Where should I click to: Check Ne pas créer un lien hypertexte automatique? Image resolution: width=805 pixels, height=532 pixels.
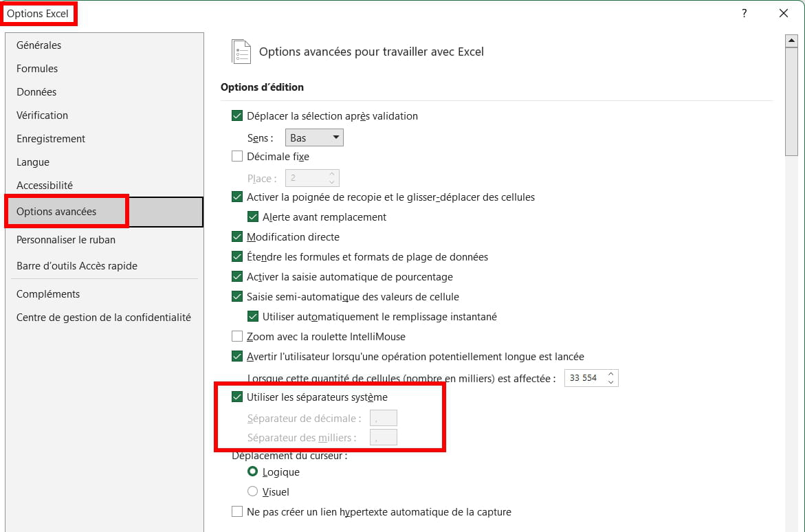(236, 511)
